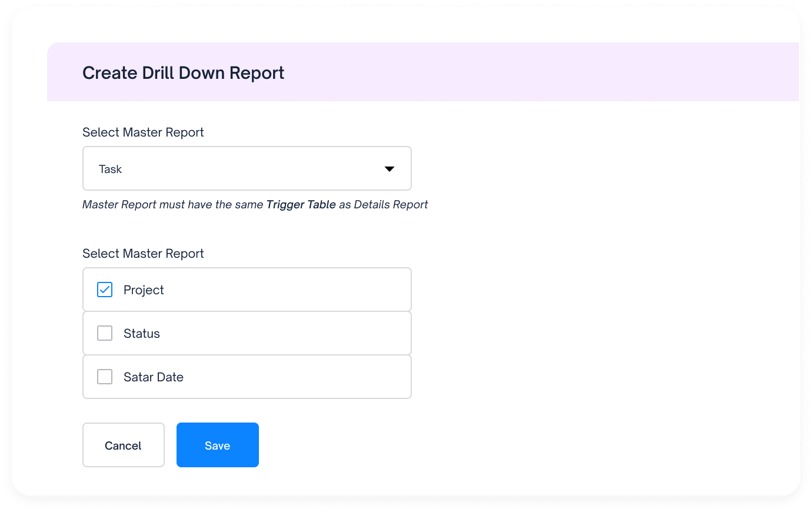Image resolution: width=812 pixels, height=512 pixels.
Task: Click the Create Drill Down Report heading
Action: (x=183, y=73)
